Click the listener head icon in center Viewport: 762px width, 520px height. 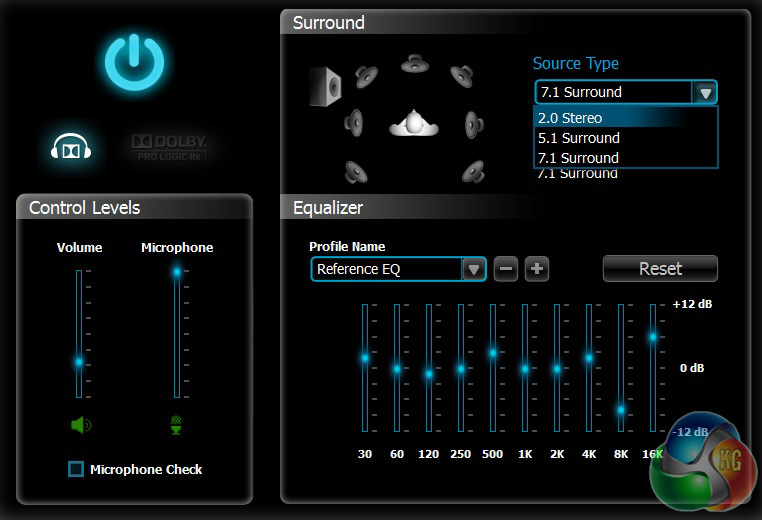point(414,122)
